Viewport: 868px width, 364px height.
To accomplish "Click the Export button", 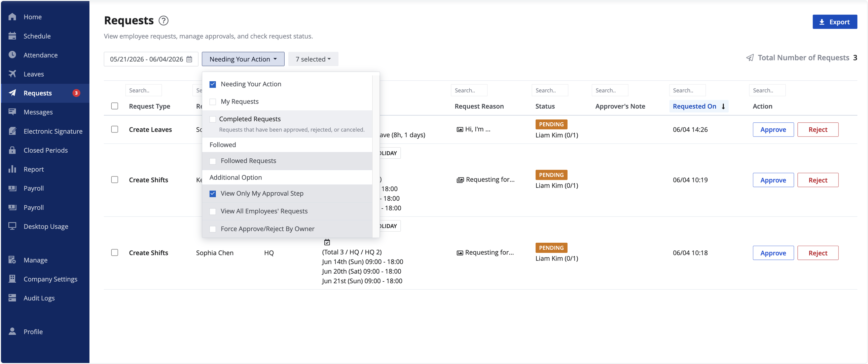I will point(834,22).
